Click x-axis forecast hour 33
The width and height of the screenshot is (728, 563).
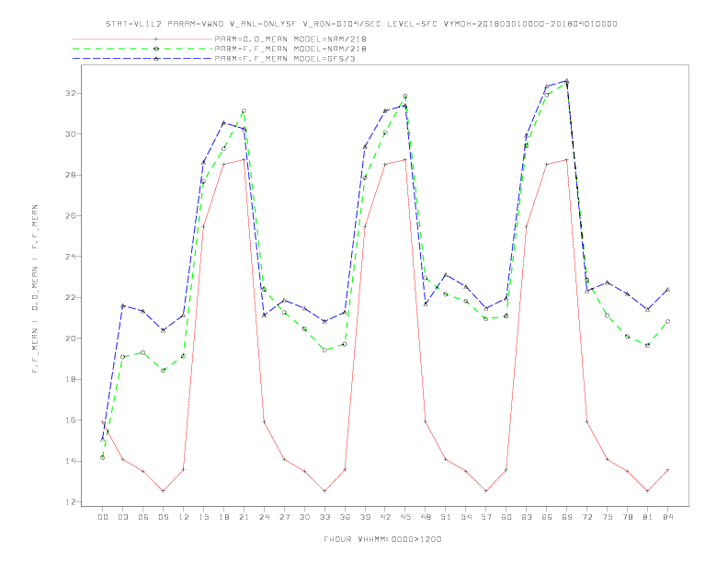(325, 517)
